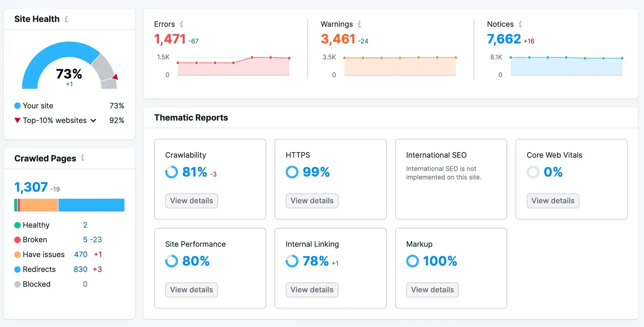Select the Internal Linking 78% donut gauge
644x327 pixels.
(292, 261)
